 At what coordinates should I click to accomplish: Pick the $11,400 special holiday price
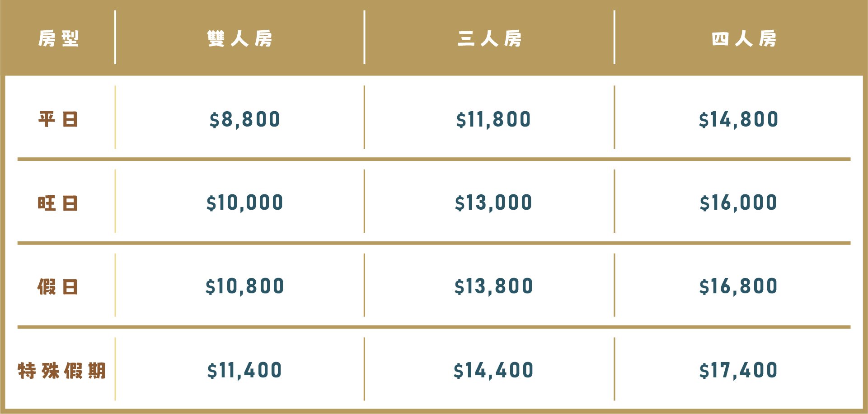pyautogui.click(x=244, y=371)
